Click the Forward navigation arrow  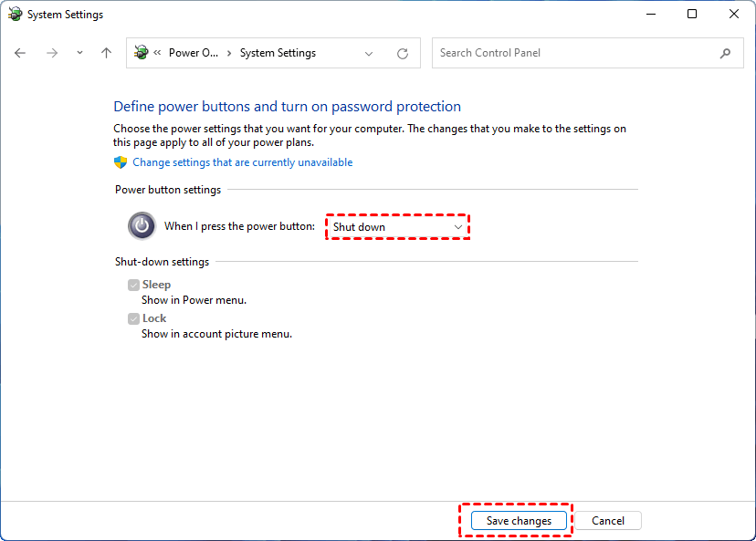tap(52, 53)
